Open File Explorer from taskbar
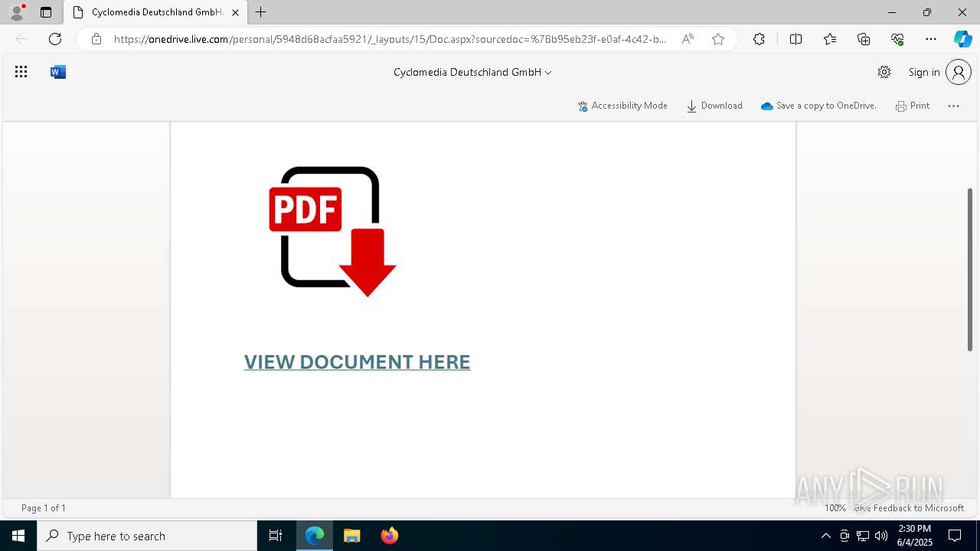 pyautogui.click(x=352, y=536)
